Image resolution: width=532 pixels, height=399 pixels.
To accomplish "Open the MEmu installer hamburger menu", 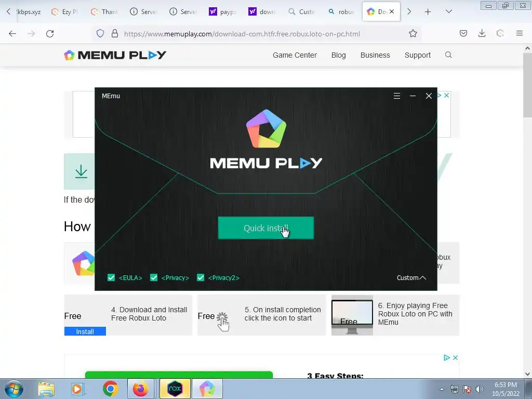I will [396, 96].
